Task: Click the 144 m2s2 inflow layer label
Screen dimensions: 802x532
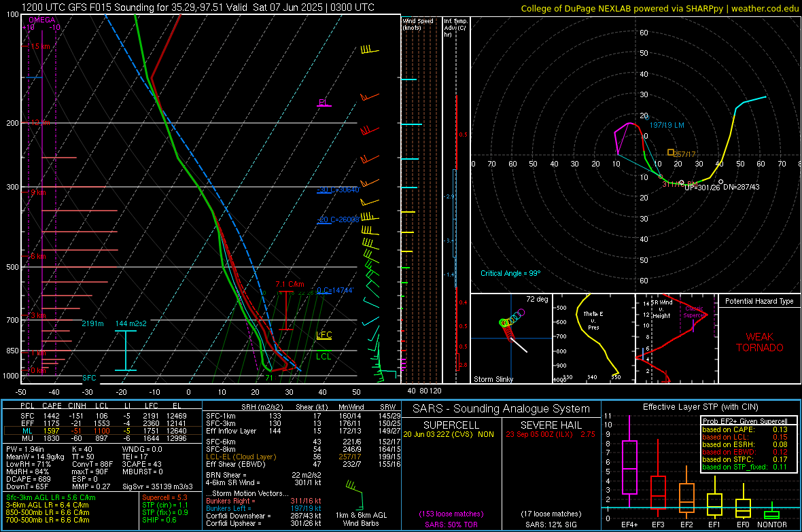Action: click(131, 323)
